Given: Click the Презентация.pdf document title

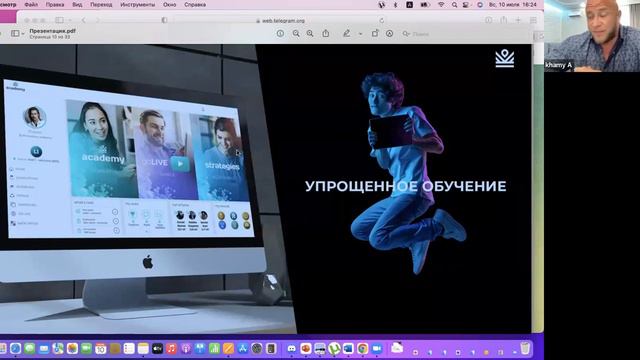Looking at the screenshot, I should (52, 31).
